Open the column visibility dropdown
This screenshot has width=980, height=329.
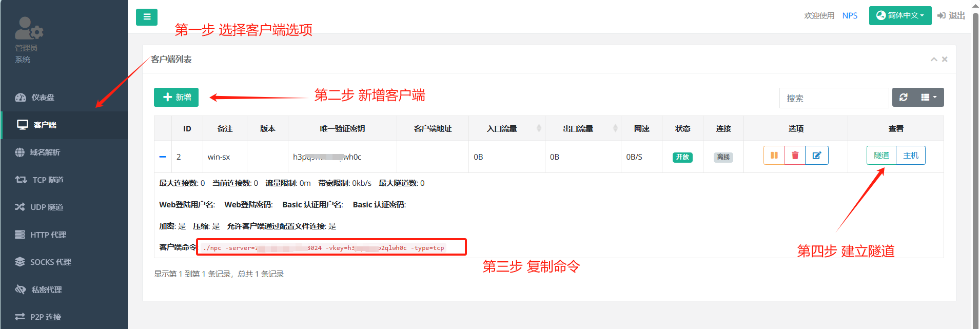[x=929, y=97]
